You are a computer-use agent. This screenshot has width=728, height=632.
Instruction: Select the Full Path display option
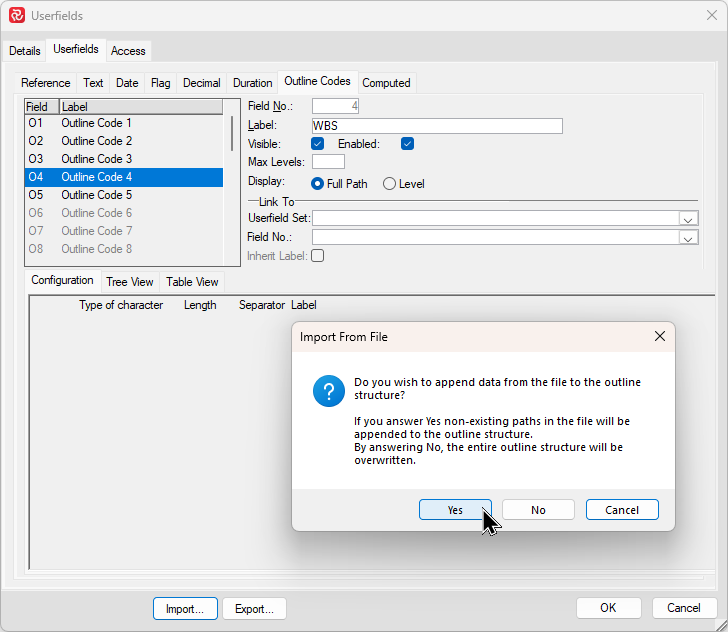tap(318, 184)
